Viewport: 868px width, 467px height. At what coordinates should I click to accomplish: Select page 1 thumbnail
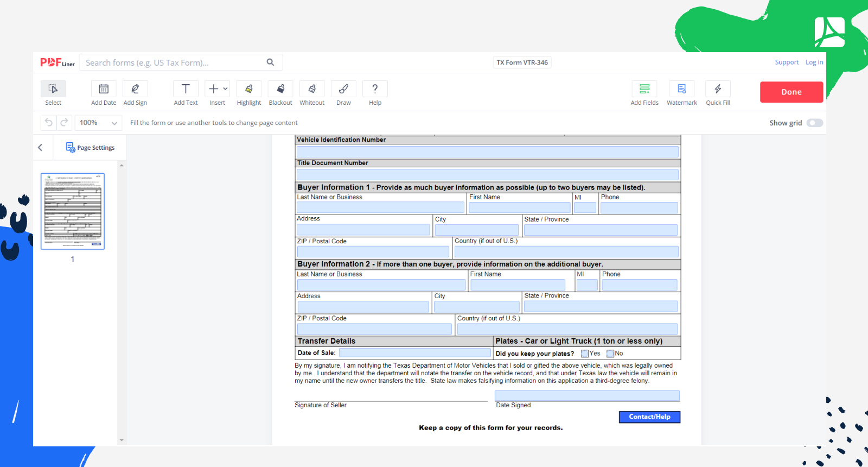point(73,211)
